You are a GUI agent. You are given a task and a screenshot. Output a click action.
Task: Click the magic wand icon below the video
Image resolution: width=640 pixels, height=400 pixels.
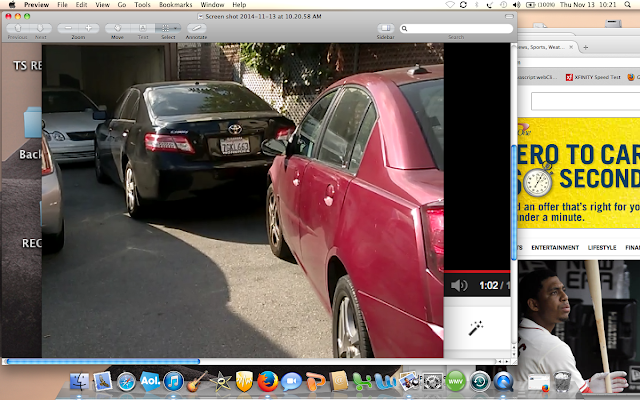476,328
